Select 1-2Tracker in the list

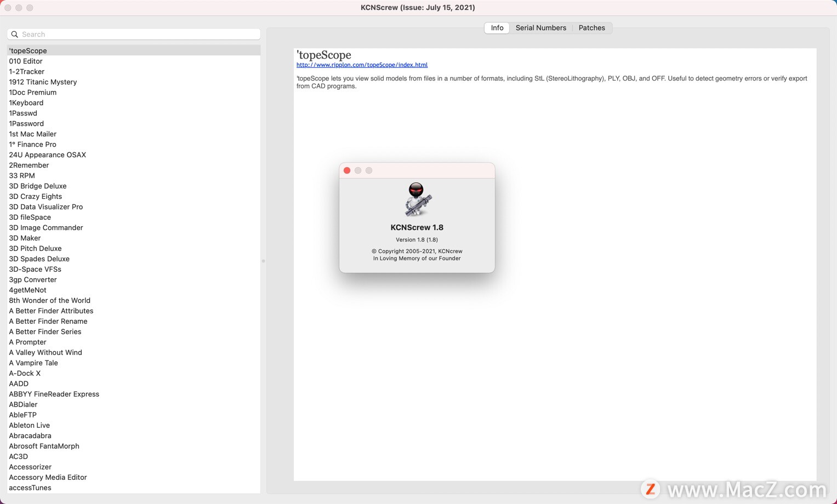pyautogui.click(x=134, y=71)
